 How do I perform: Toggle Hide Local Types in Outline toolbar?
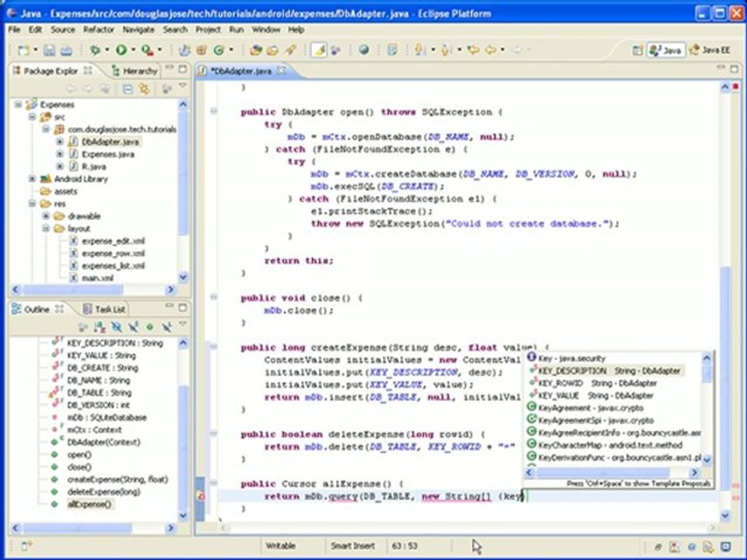(x=167, y=327)
